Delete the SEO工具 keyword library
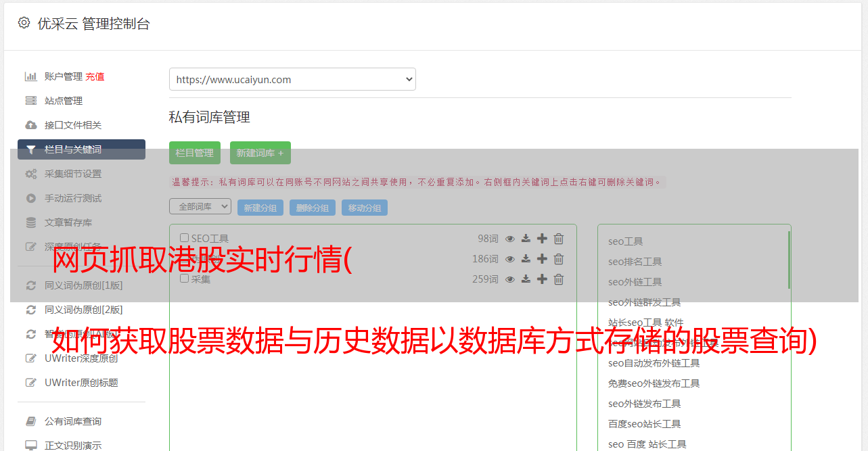Screen dimensions: 868x451 coord(559,239)
